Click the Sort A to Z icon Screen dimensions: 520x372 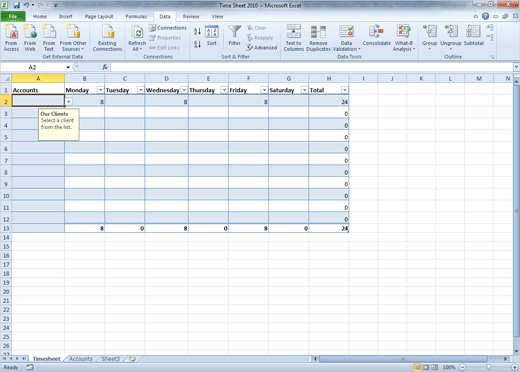point(197,31)
